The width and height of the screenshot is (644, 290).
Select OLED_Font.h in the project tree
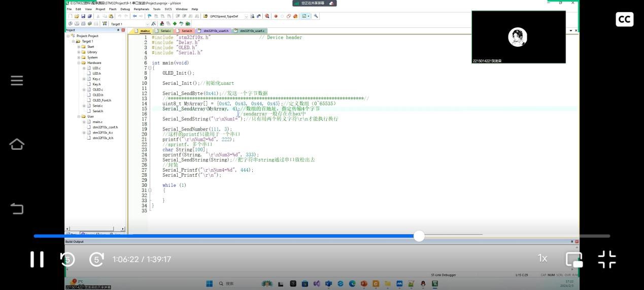click(101, 100)
